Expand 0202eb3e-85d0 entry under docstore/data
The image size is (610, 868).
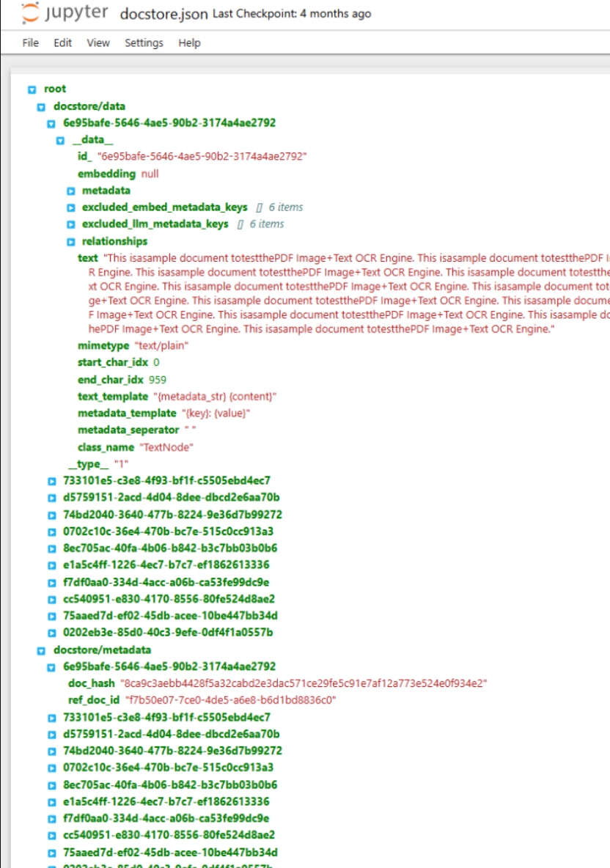[x=51, y=633]
